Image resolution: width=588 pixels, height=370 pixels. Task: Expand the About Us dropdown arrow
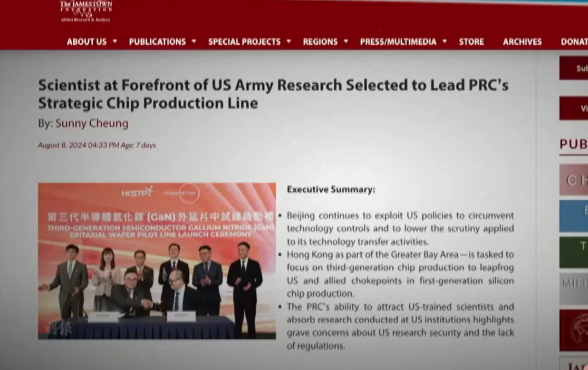[115, 41]
